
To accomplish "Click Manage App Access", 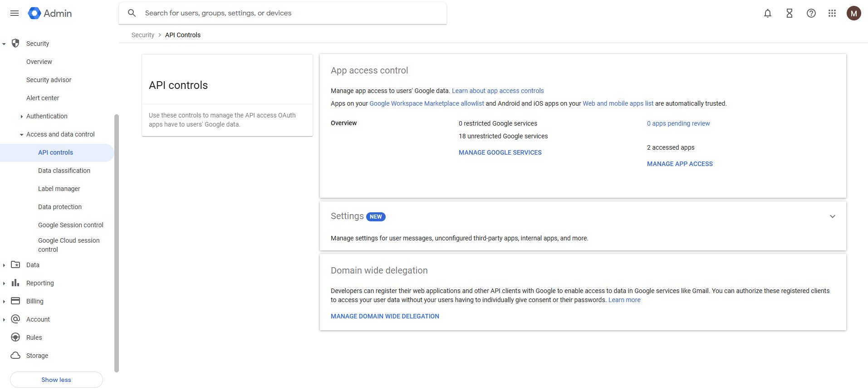I will (680, 164).
